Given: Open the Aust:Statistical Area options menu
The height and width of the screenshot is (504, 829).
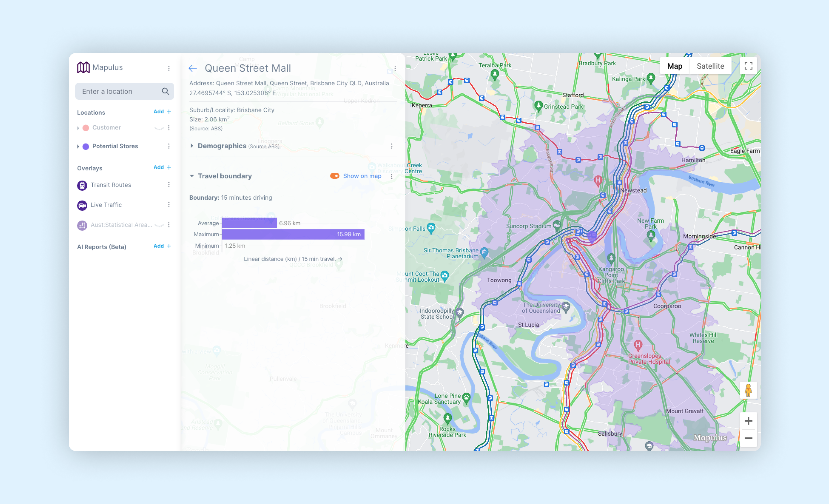Looking at the screenshot, I should pyautogui.click(x=169, y=225).
